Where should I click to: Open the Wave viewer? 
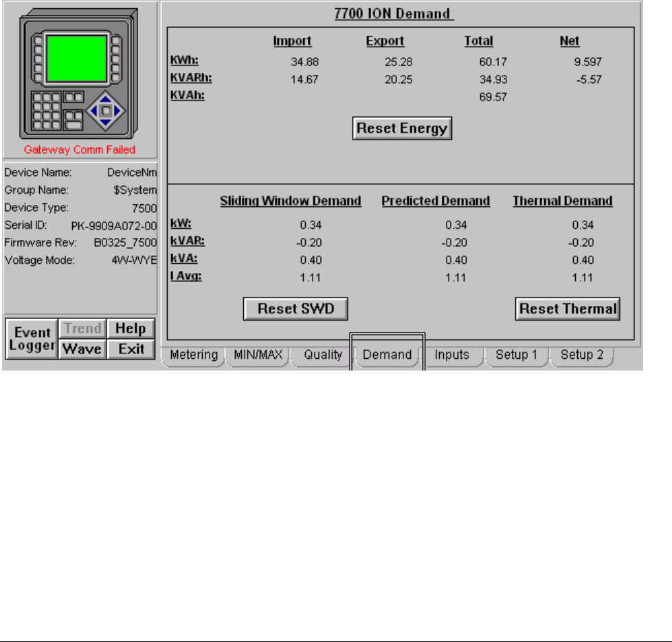pyautogui.click(x=82, y=349)
